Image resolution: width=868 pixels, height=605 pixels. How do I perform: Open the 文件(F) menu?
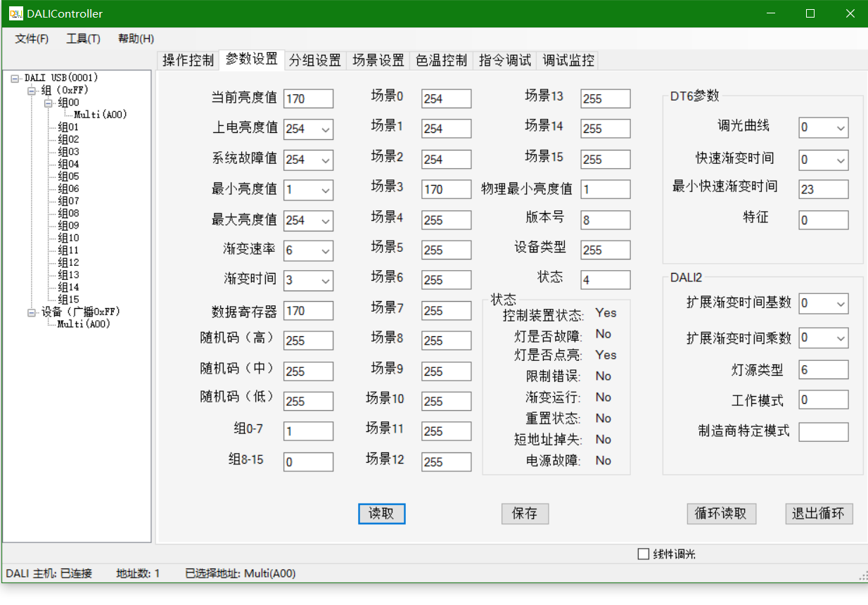coord(32,39)
